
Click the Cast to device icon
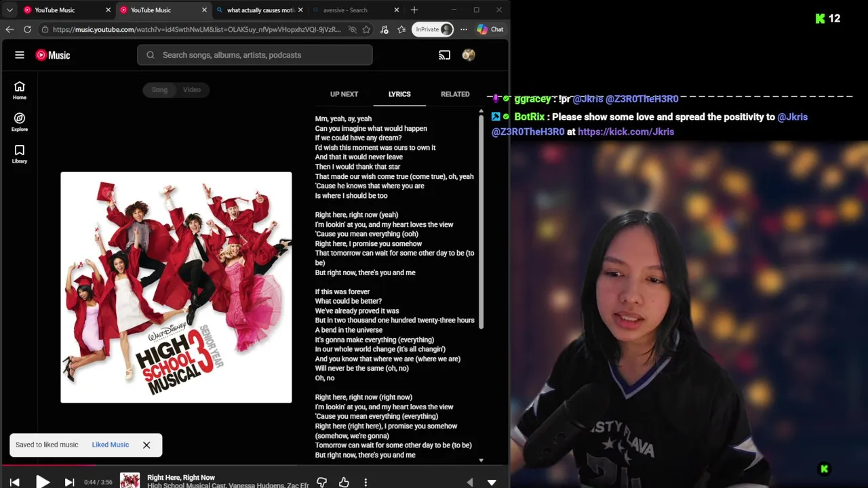click(x=445, y=55)
